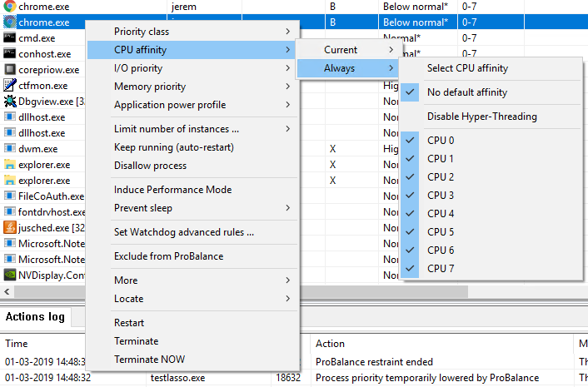
Task: Toggle CPU 5 affinity checkmark
Action: pos(410,231)
